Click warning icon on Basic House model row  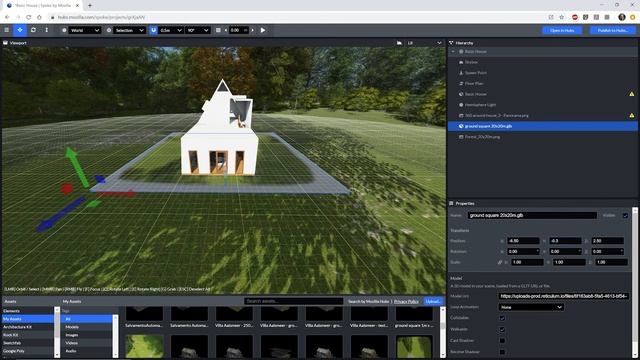point(631,94)
